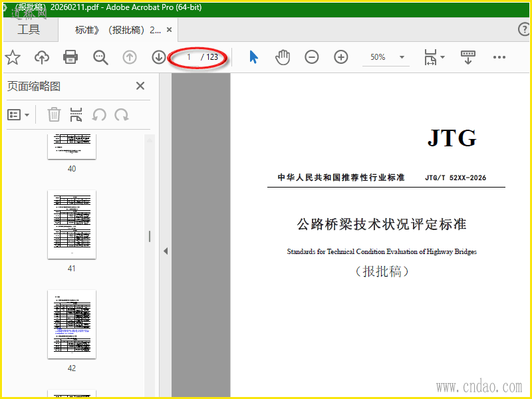Click the / 123 total pages label
The image size is (532, 399).
point(209,57)
